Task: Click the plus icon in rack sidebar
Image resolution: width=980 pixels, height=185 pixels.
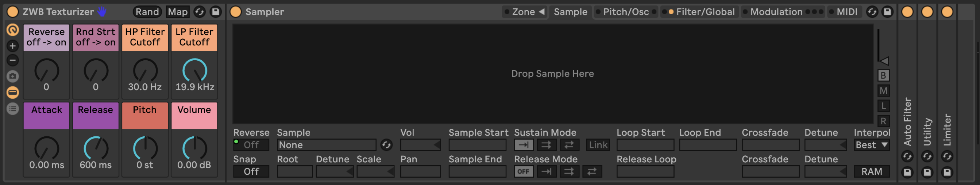Action: tap(12, 46)
